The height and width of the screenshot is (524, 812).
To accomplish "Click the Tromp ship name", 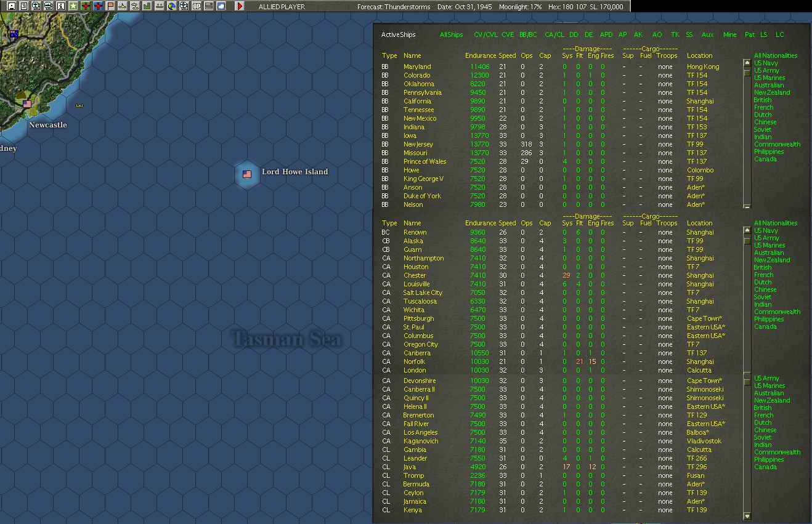I will click(414, 475).
